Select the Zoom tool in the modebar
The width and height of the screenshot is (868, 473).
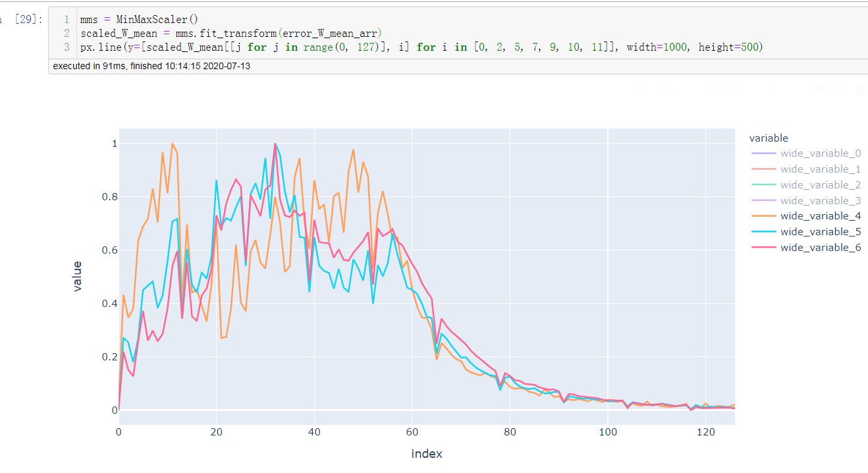pos(666,90)
